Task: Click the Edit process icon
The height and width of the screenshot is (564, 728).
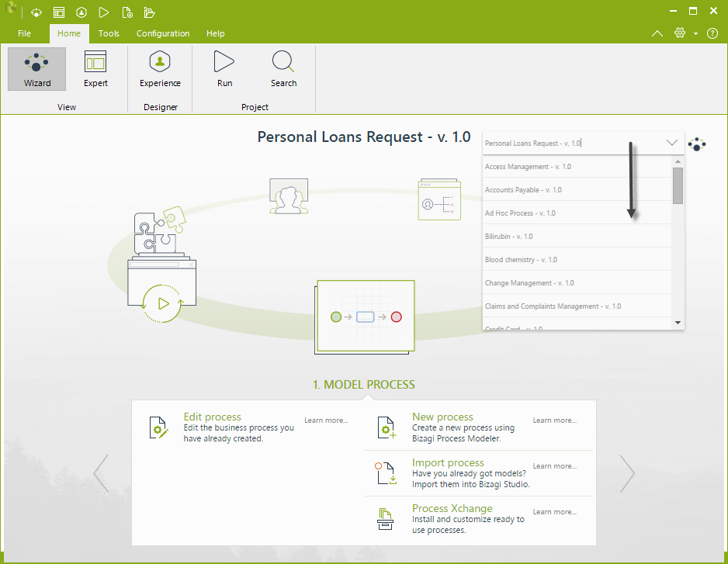Action: (158, 427)
